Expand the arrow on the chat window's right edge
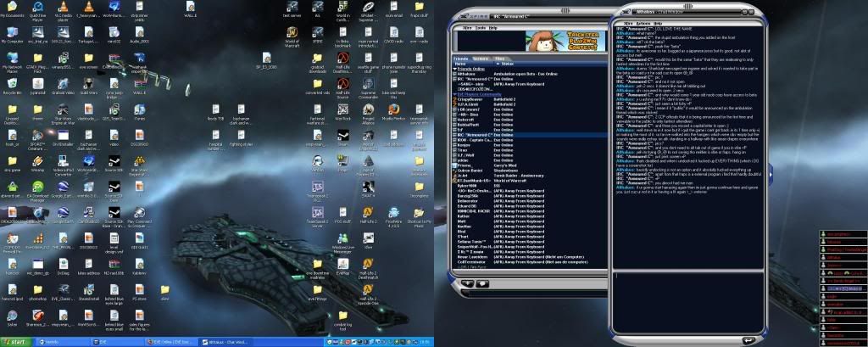 (770, 175)
